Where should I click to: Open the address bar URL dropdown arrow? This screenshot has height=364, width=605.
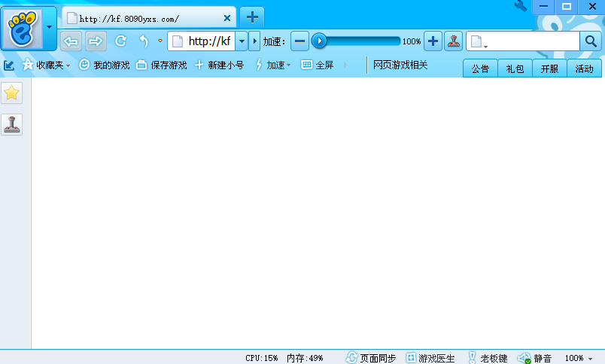coord(242,41)
